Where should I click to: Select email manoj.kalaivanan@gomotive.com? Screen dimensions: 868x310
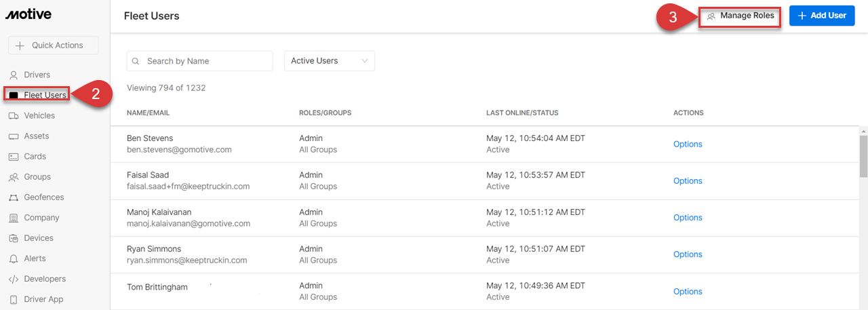click(189, 223)
